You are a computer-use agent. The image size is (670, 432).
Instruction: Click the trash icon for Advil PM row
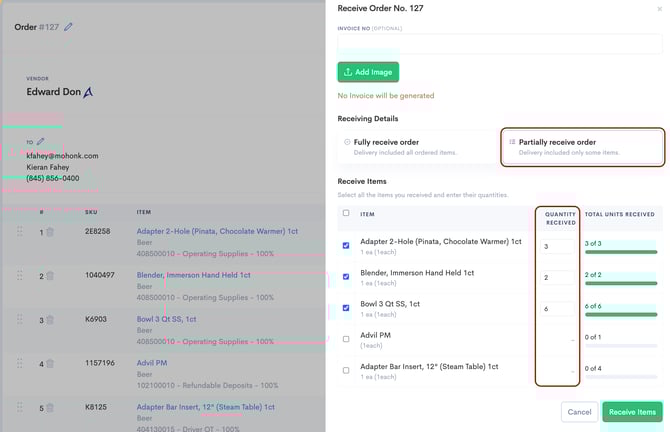click(x=50, y=364)
